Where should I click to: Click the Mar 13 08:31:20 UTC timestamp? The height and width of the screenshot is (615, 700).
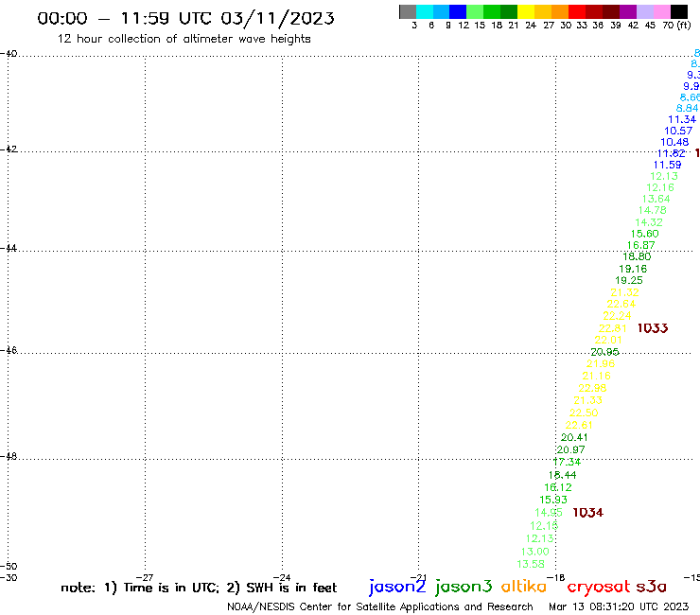tap(619, 606)
